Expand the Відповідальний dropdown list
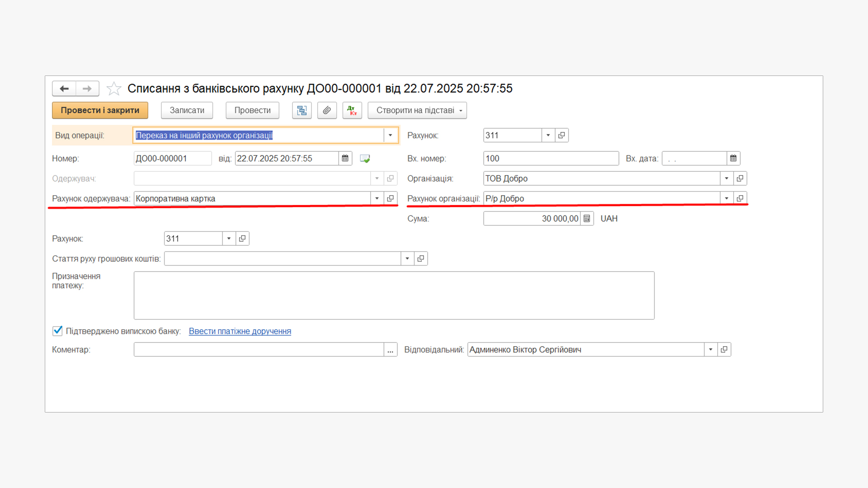Image resolution: width=868 pixels, height=488 pixels. 711,350
